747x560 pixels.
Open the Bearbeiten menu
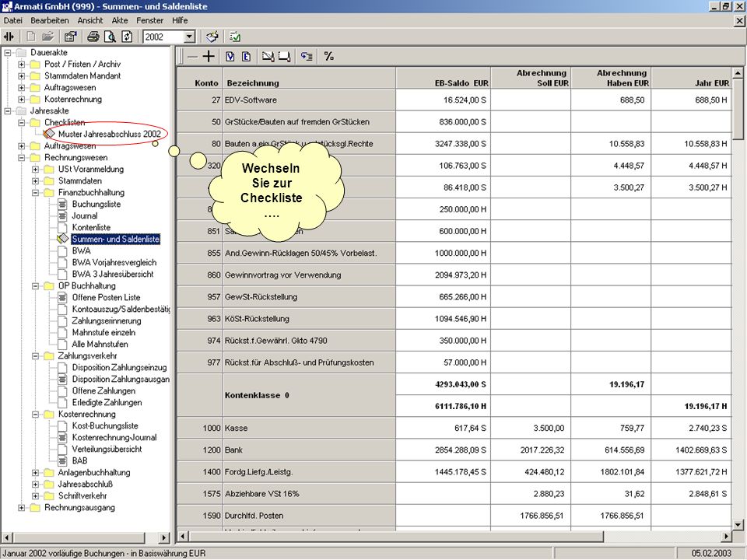[50, 20]
